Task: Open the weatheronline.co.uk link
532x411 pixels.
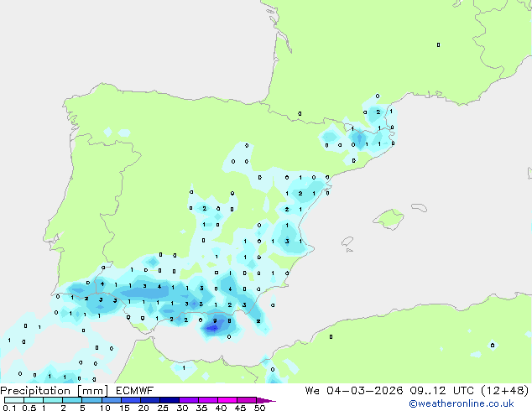Action: pos(461,403)
